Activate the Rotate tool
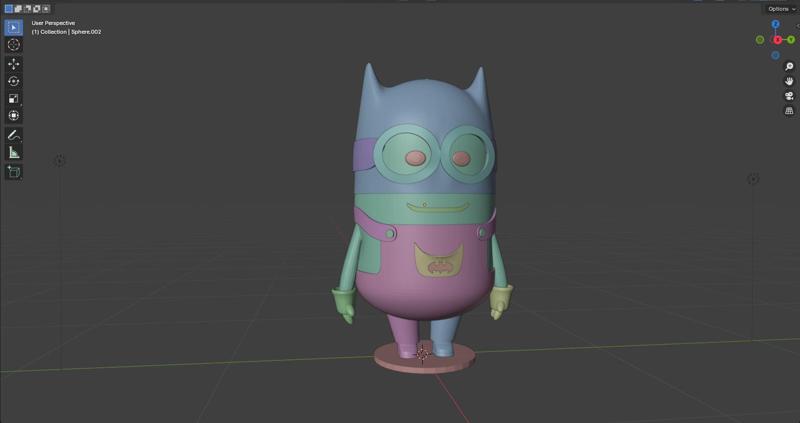The width and height of the screenshot is (800, 423). pyautogui.click(x=14, y=81)
